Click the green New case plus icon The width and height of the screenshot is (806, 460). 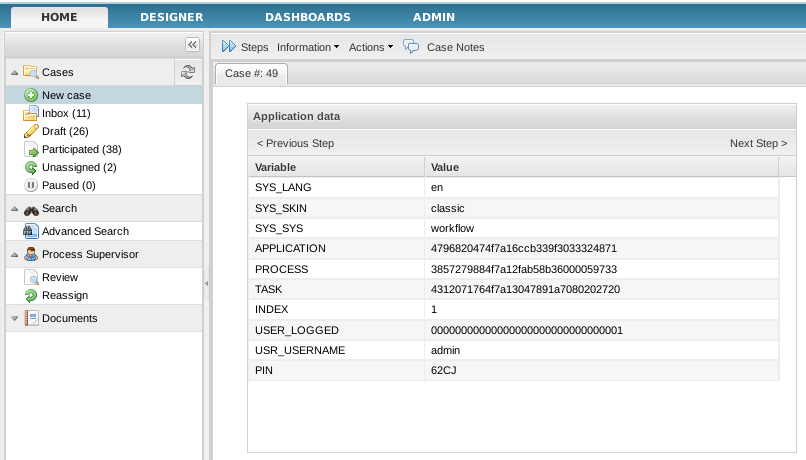coord(31,95)
